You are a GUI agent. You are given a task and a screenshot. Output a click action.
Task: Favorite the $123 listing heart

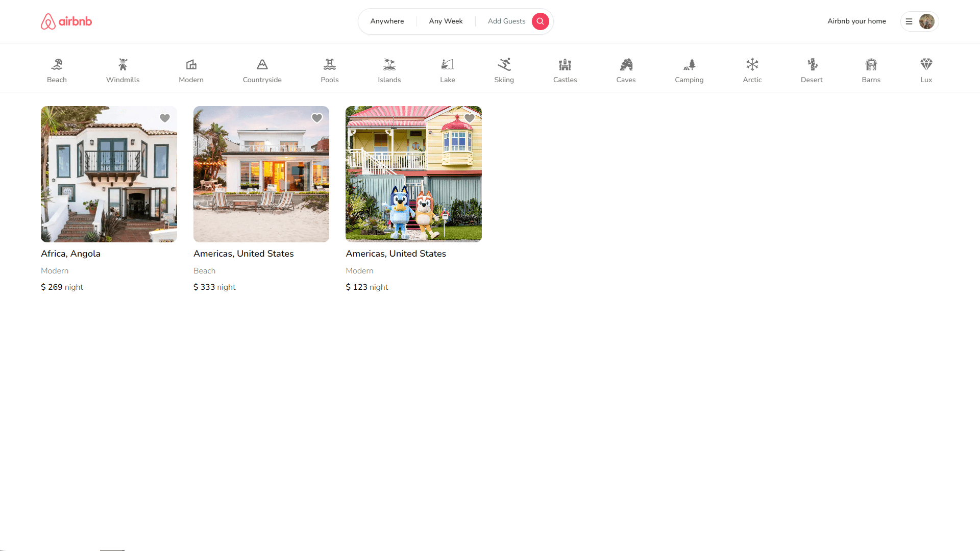click(470, 118)
